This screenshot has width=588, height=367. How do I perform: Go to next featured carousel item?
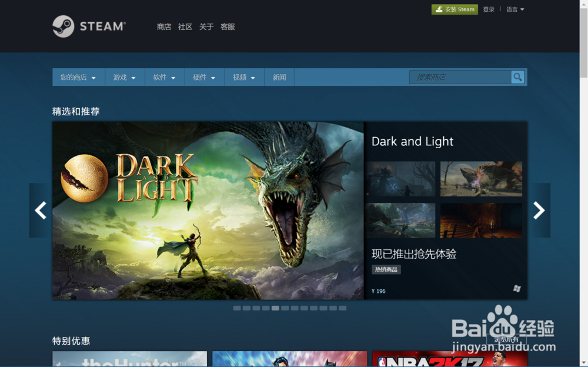[x=539, y=210]
